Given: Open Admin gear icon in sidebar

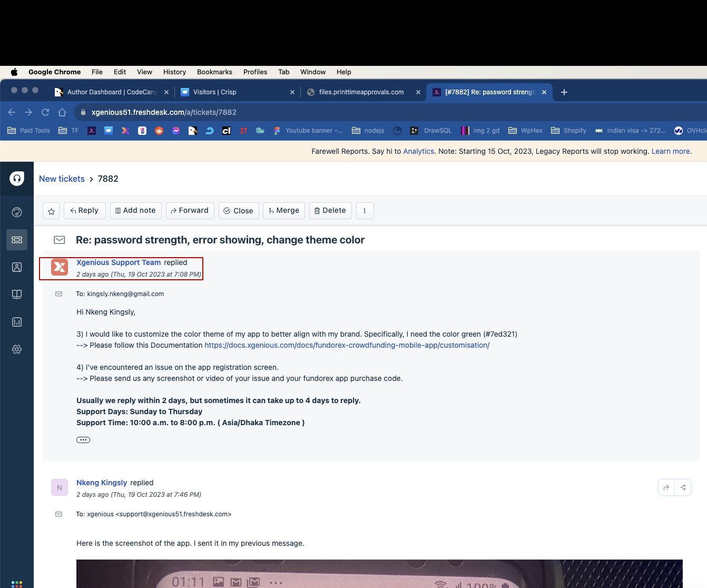Looking at the screenshot, I should click(17, 349).
